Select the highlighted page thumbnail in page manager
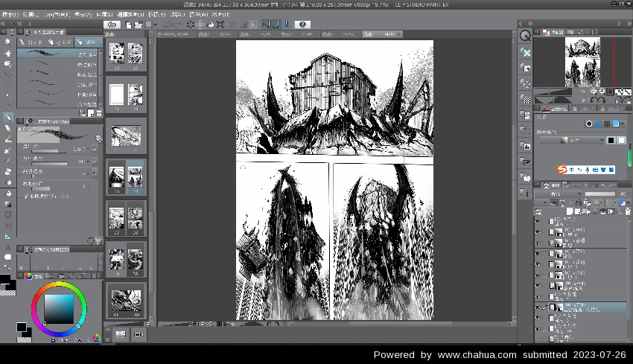This screenshot has width=633, height=364. pyautogui.click(x=135, y=176)
